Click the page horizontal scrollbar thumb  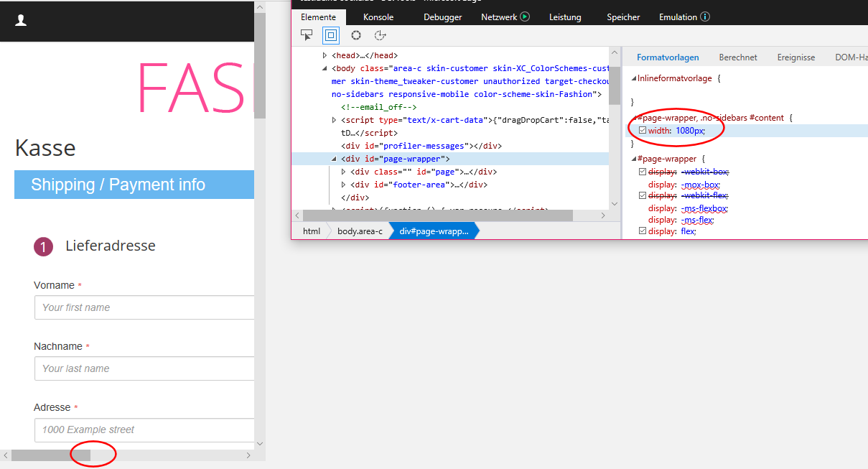click(51, 455)
